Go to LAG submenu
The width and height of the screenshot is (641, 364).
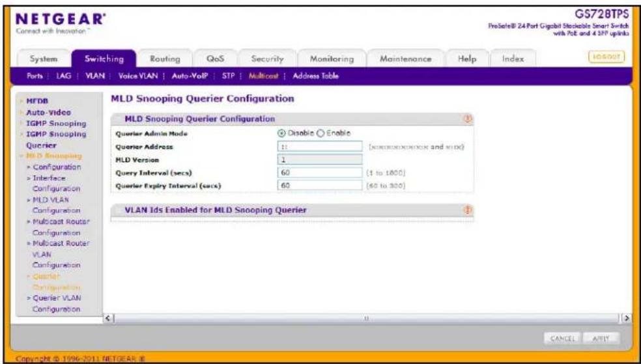pos(63,76)
